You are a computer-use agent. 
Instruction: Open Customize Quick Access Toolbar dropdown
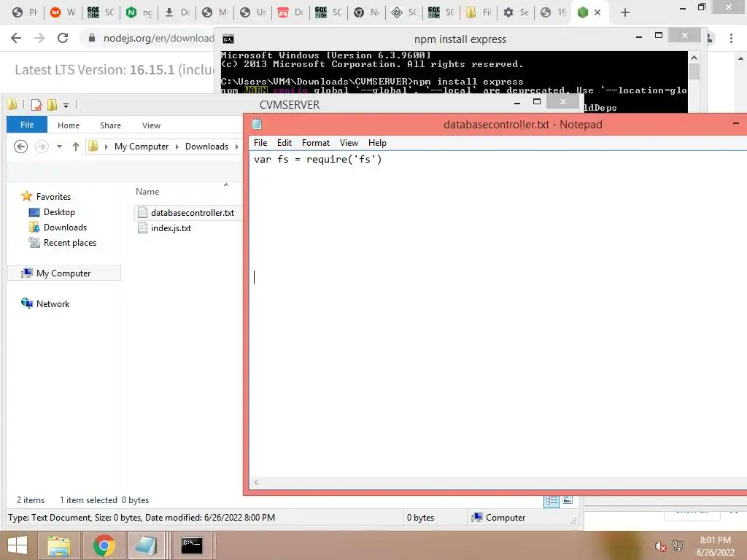tap(66, 105)
